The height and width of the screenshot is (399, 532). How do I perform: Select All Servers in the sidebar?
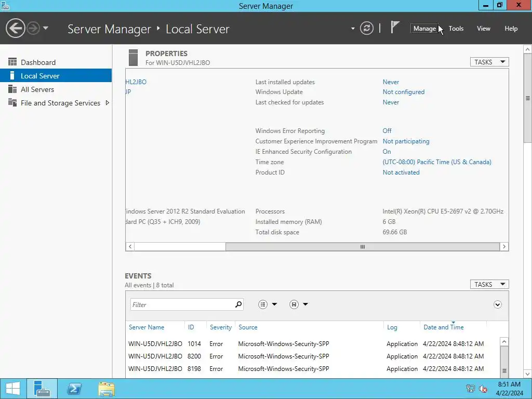coord(56,89)
